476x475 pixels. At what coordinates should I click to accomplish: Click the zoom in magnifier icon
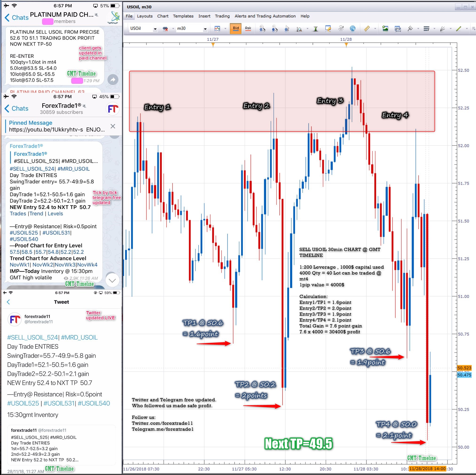click(x=262, y=29)
